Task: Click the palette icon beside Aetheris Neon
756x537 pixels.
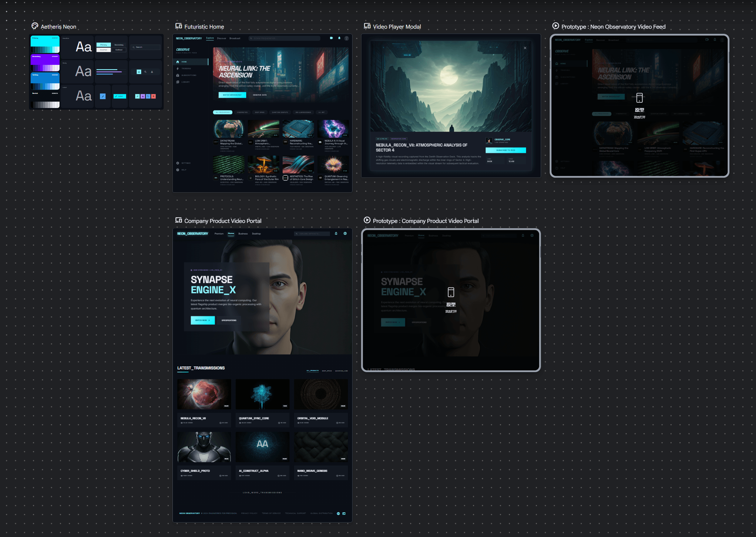Action: 35,26
